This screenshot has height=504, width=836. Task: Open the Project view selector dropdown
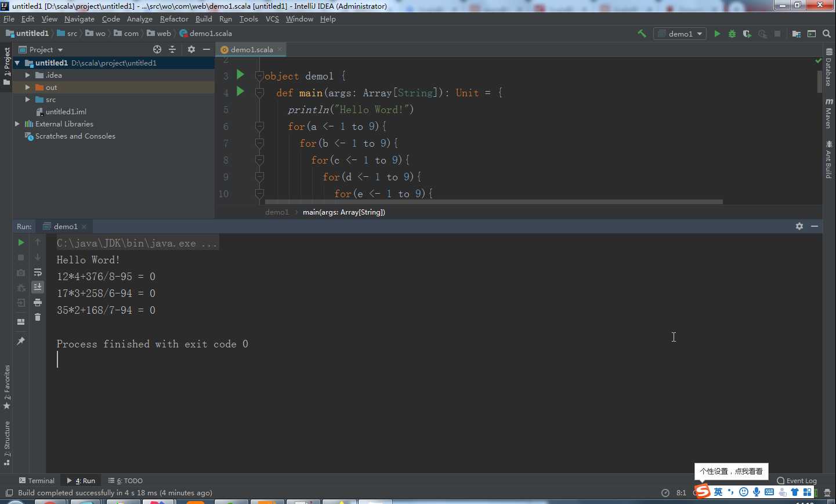click(x=41, y=50)
